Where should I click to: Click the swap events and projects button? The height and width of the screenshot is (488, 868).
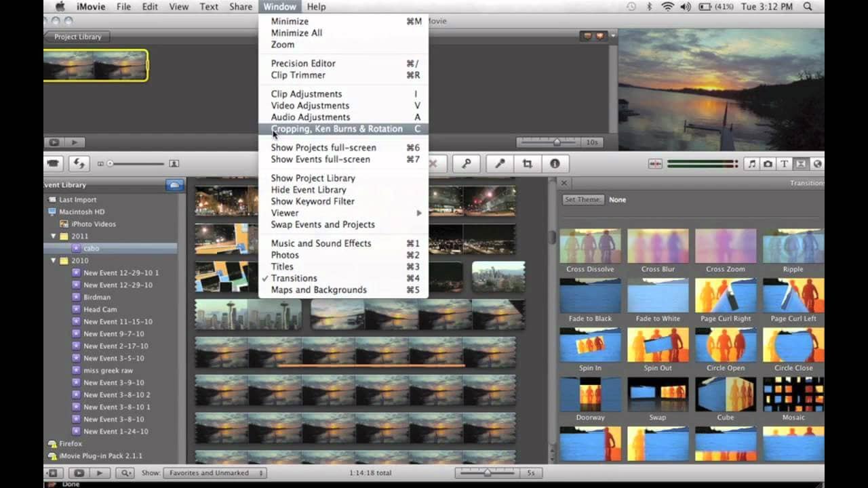[x=80, y=163]
